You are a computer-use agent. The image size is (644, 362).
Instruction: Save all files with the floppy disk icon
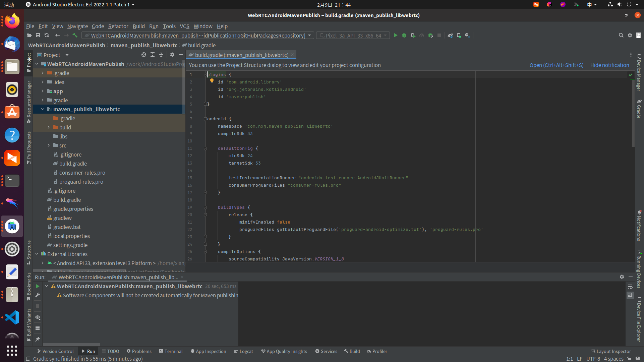pos(38,35)
